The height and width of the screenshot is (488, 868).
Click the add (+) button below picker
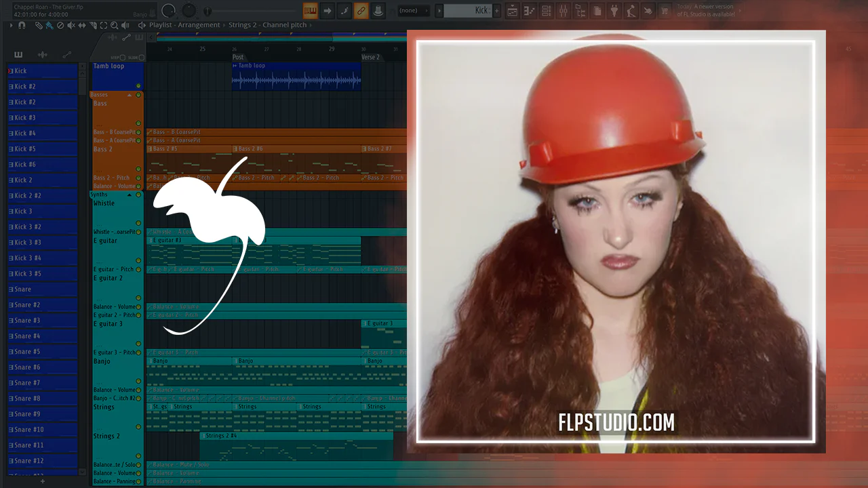(x=43, y=481)
